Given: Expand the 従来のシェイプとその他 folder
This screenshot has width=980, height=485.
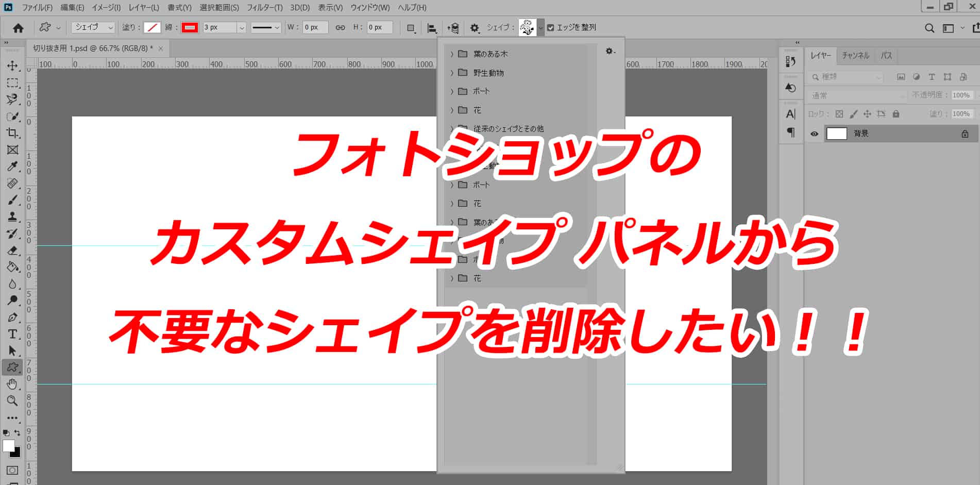Looking at the screenshot, I should click(452, 129).
